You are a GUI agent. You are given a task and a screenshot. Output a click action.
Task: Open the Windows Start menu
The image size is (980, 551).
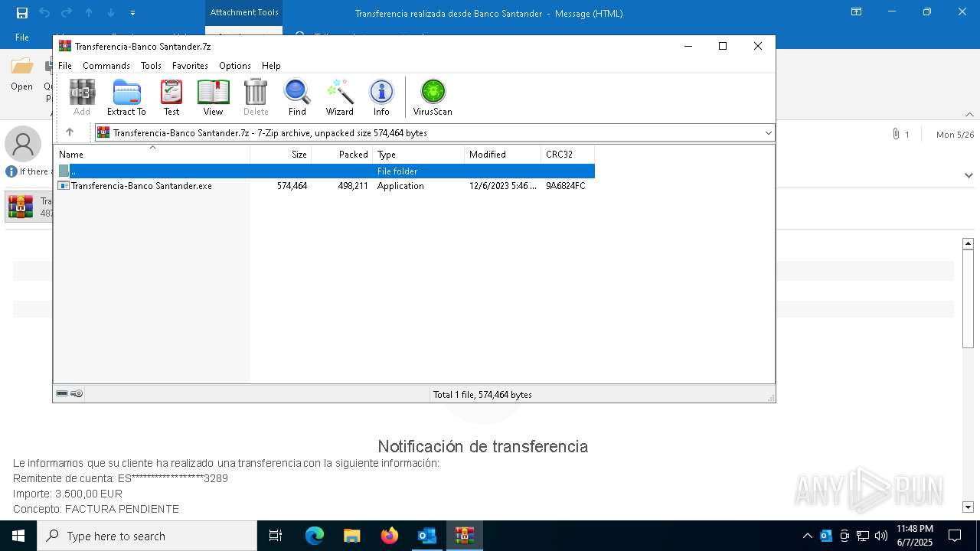[18, 536]
